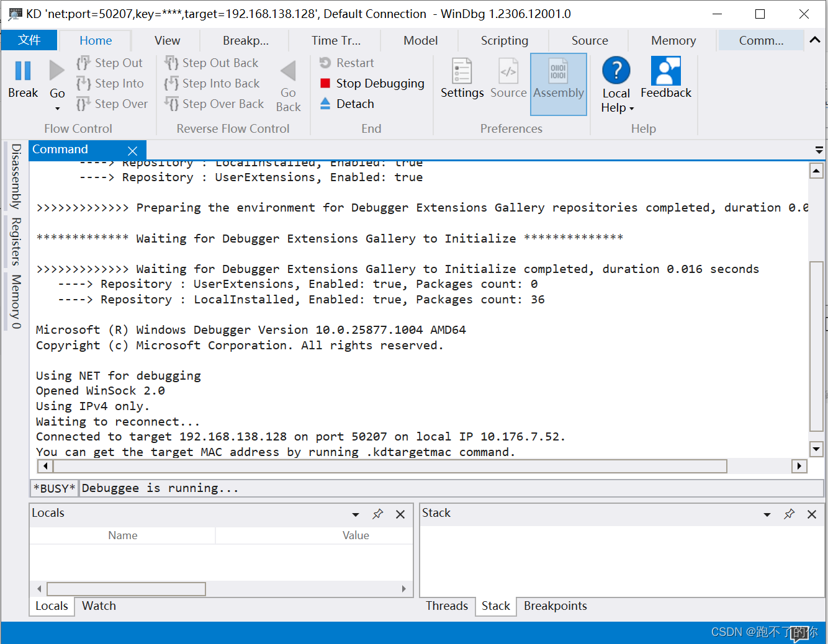Image resolution: width=828 pixels, height=644 pixels.
Task: Click the Locals horizontal scrollbar thumb
Action: 127,589
